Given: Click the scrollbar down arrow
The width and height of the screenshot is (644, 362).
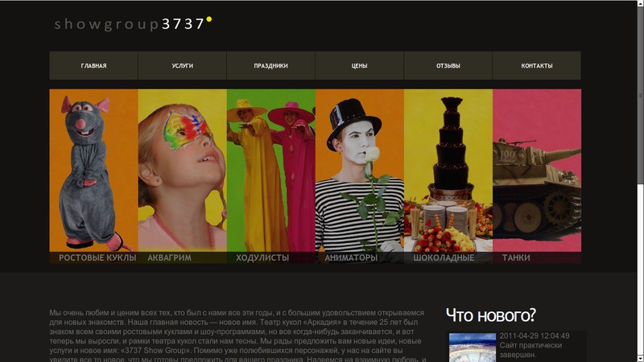Looking at the screenshot, I should coord(640,359).
